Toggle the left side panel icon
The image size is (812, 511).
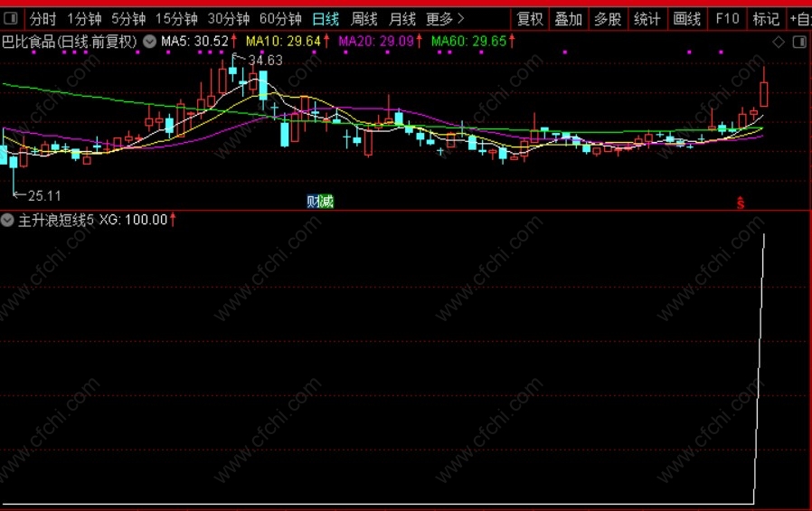pos(10,19)
